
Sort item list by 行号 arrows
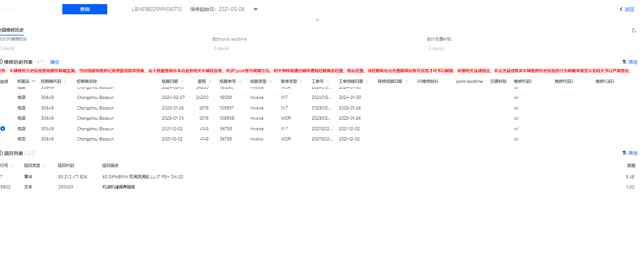(x=12, y=166)
